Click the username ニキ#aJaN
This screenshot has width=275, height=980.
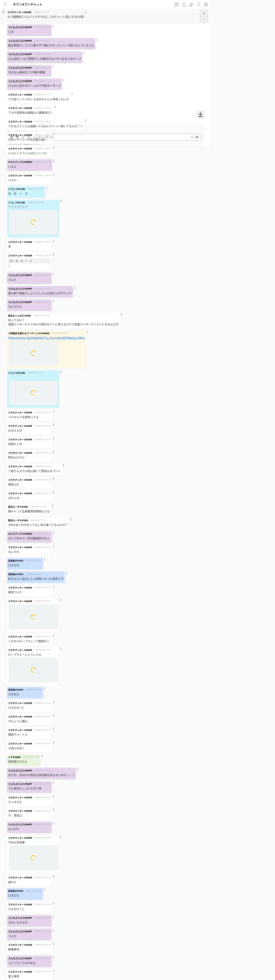pyautogui.click(x=15, y=757)
